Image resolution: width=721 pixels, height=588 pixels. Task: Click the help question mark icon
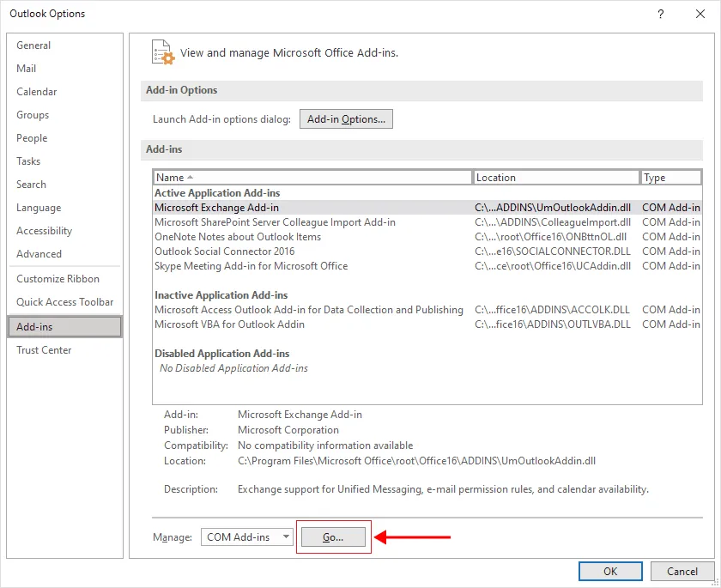click(x=660, y=14)
